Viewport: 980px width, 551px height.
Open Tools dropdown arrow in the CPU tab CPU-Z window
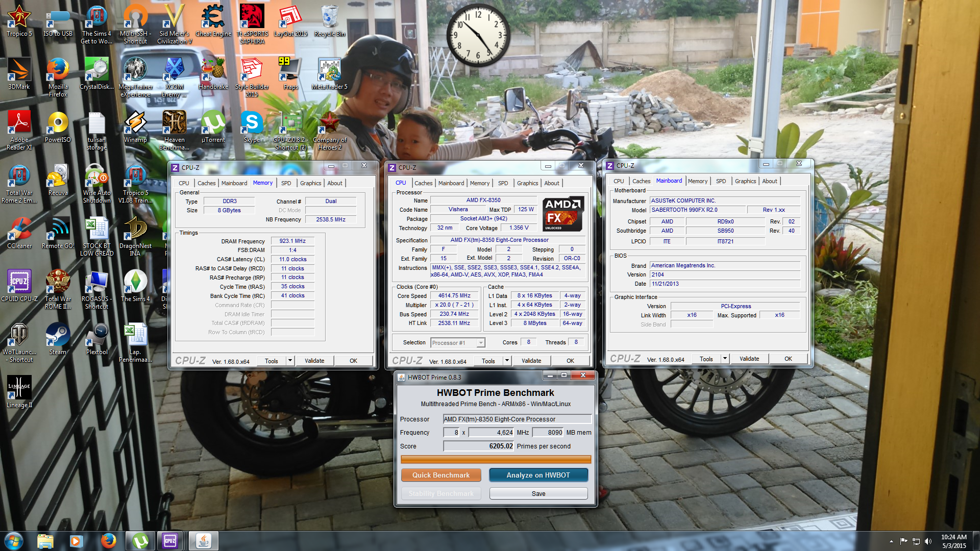point(507,361)
